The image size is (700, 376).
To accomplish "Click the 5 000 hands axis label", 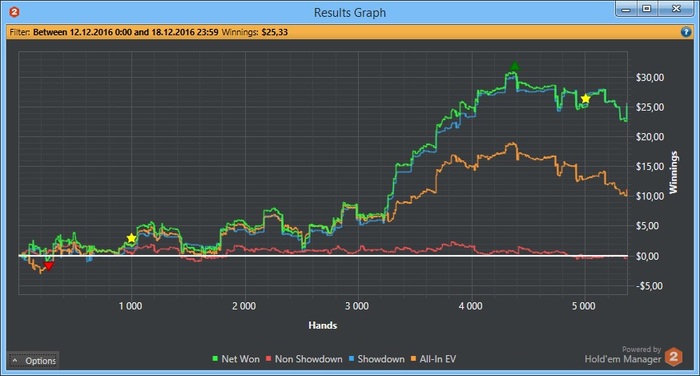I will point(584,306).
